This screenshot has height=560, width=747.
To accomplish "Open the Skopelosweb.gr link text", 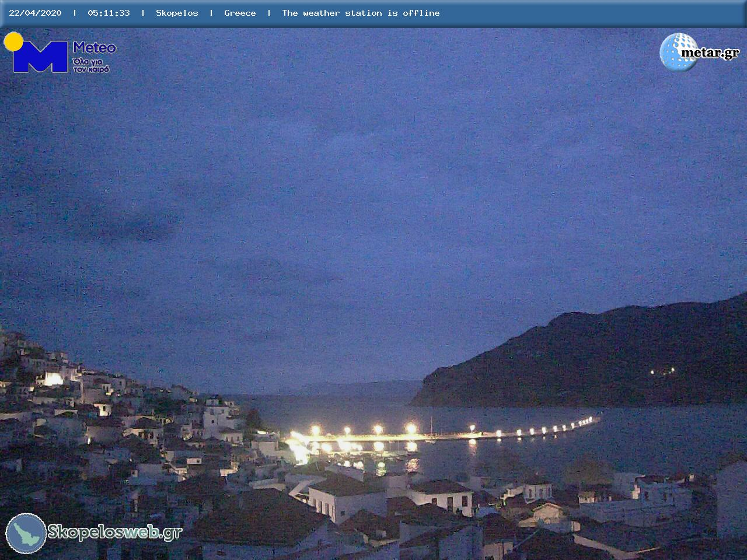I will click(x=115, y=532).
